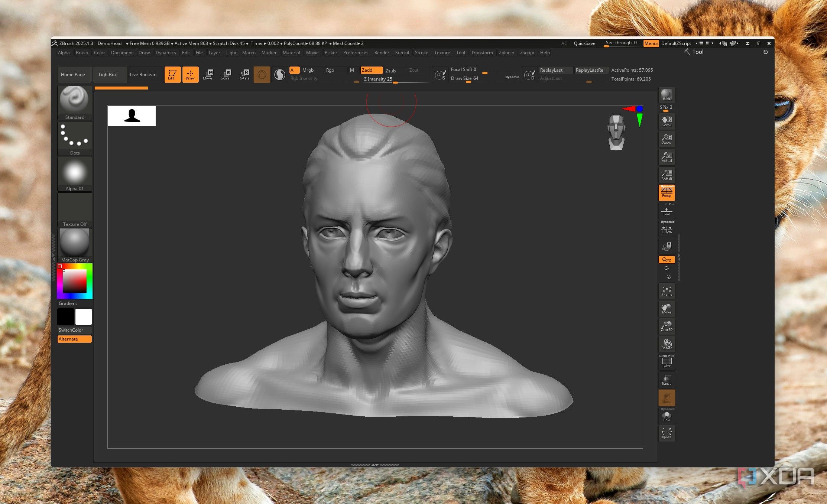Viewport: 827px width, 504px height.
Task: Enable the Floor grid display
Action: click(x=666, y=211)
